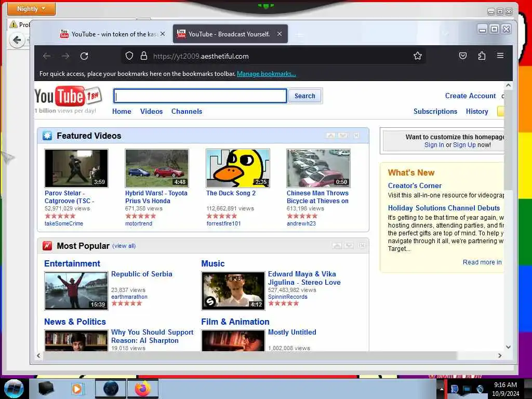Image resolution: width=532 pixels, height=399 pixels.
Task: Click uploader forrestfire101
Action: tap(223, 223)
